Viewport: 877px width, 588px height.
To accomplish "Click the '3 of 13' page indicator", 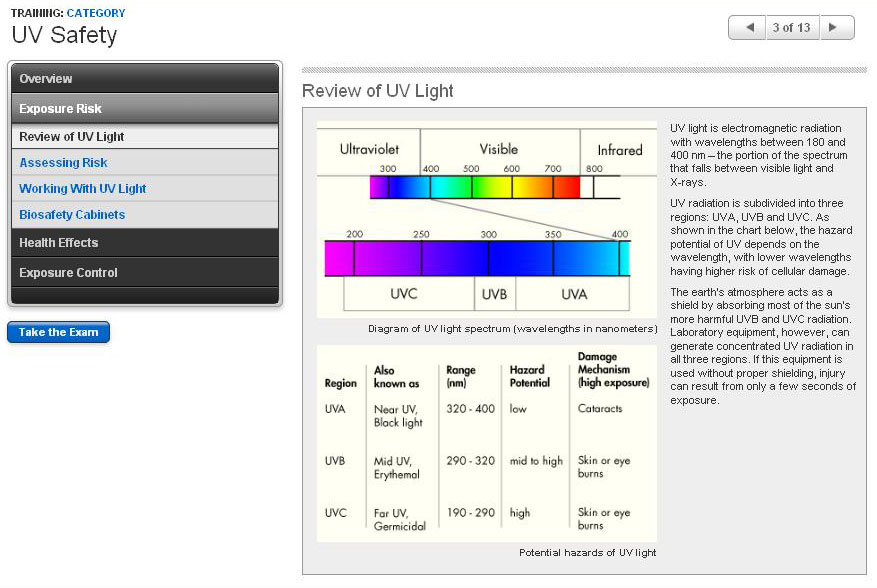I will (x=791, y=28).
